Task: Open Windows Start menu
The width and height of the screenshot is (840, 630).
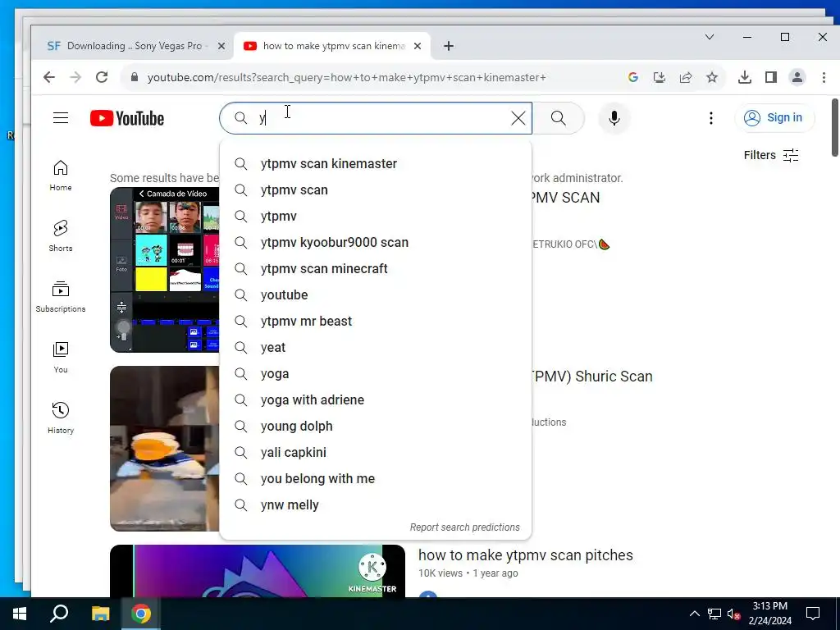Action: [x=20, y=614]
